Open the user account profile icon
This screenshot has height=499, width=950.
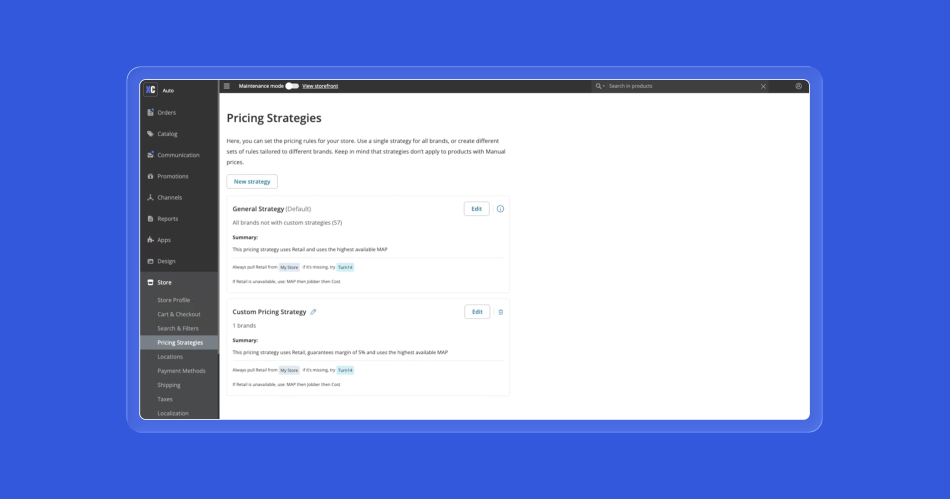pyautogui.click(x=798, y=86)
